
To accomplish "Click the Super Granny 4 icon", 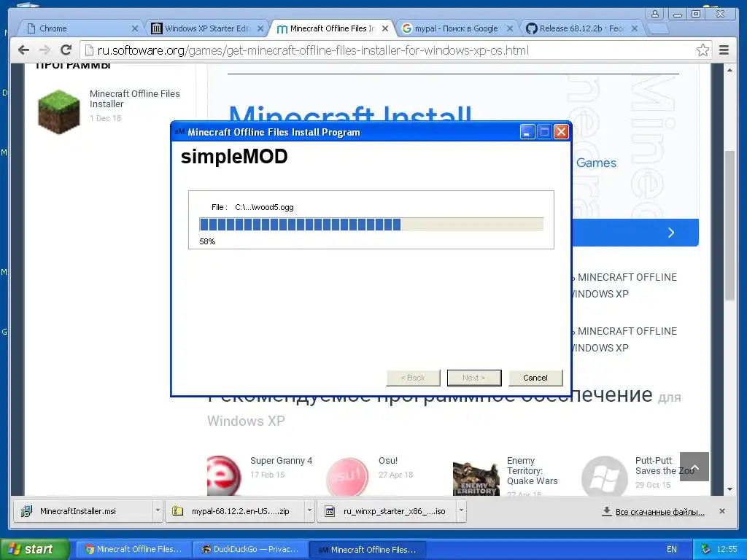I will 224,475.
